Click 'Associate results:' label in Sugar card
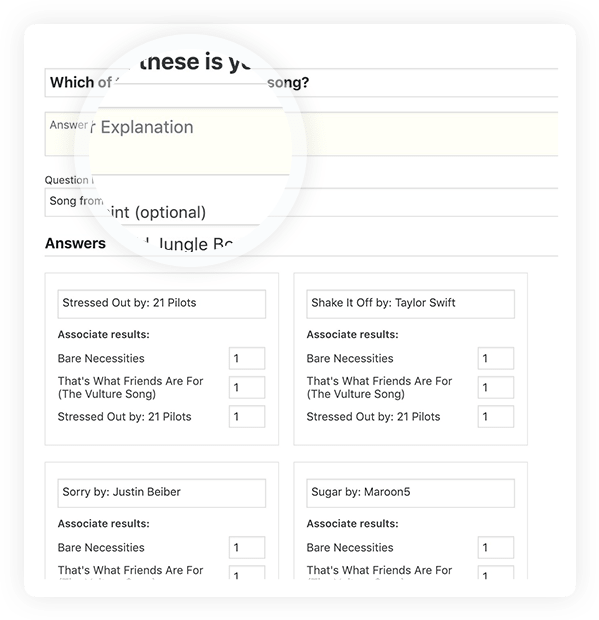This screenshot has height=620, width=599. 352,524
